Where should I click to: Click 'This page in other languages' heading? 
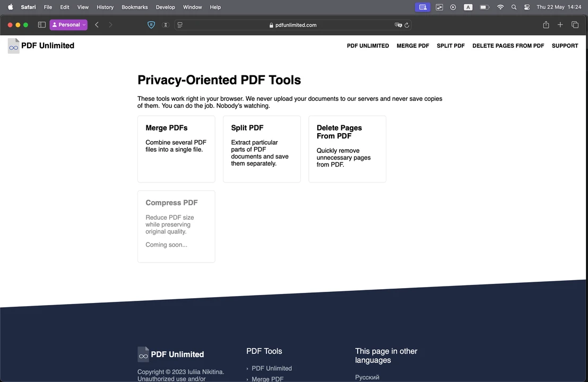tap(386, 356)
